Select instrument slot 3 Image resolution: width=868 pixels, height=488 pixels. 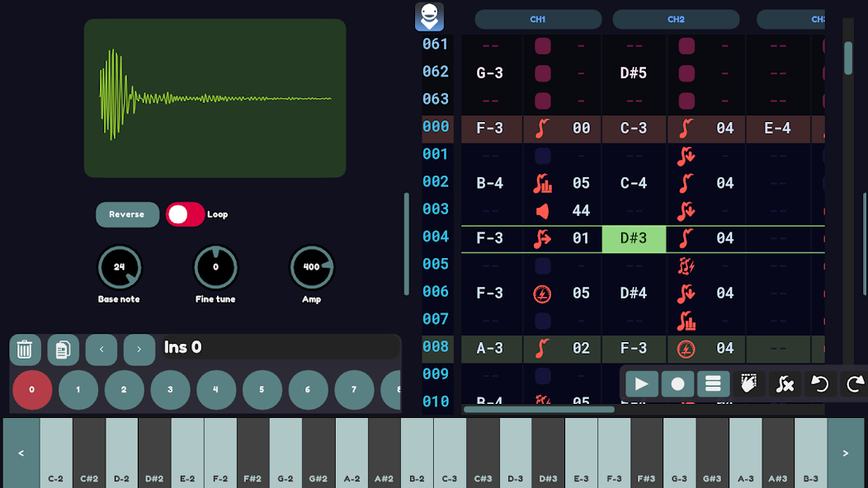coord(170,391)
